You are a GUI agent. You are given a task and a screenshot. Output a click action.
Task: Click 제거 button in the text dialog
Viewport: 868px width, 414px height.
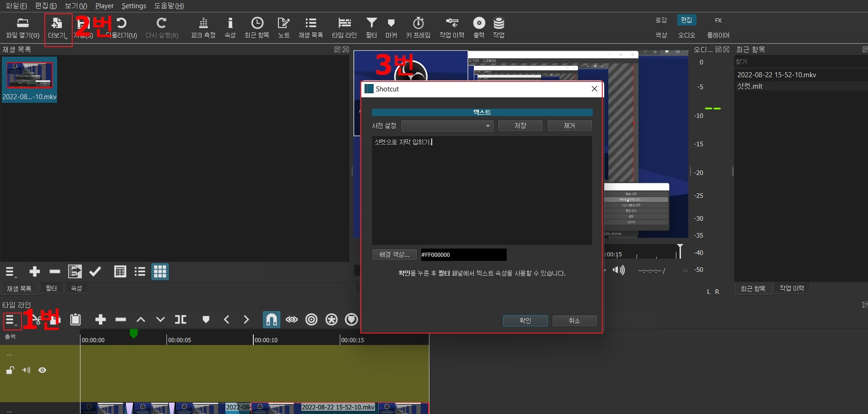point(570,126)
